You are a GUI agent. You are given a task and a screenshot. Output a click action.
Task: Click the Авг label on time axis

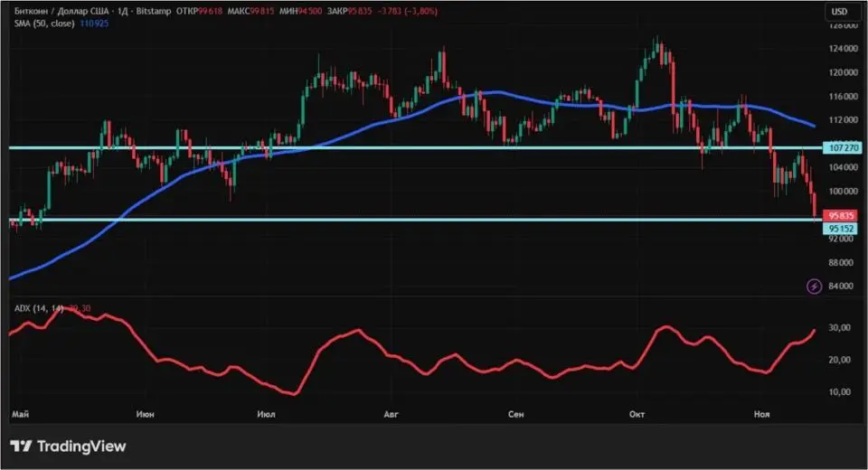click(391, 413)
